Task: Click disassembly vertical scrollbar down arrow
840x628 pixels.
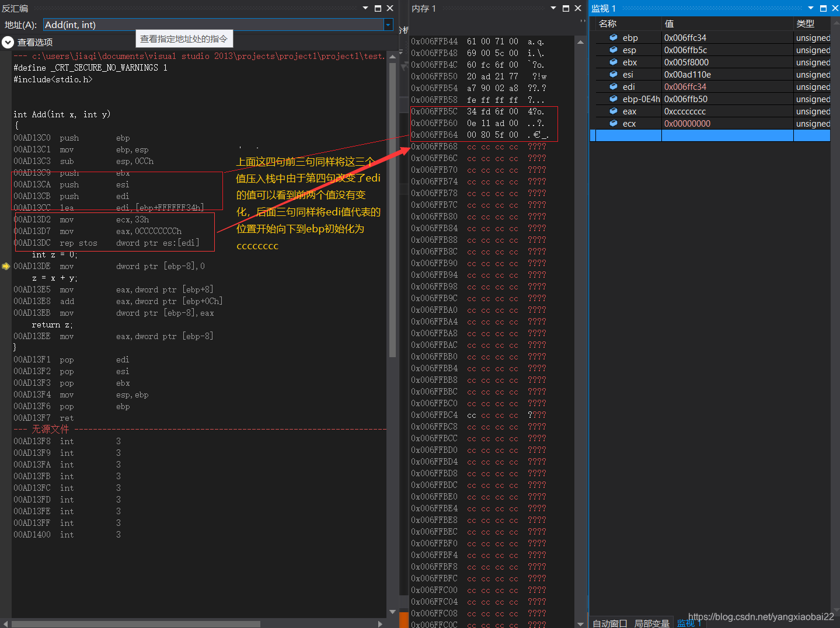Action: [392, 612]
